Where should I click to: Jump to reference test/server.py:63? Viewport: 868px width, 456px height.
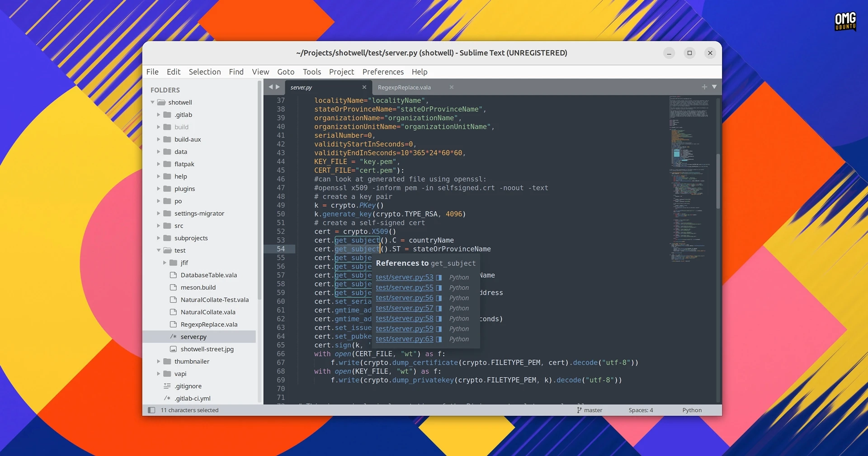(x=404, y=339)
